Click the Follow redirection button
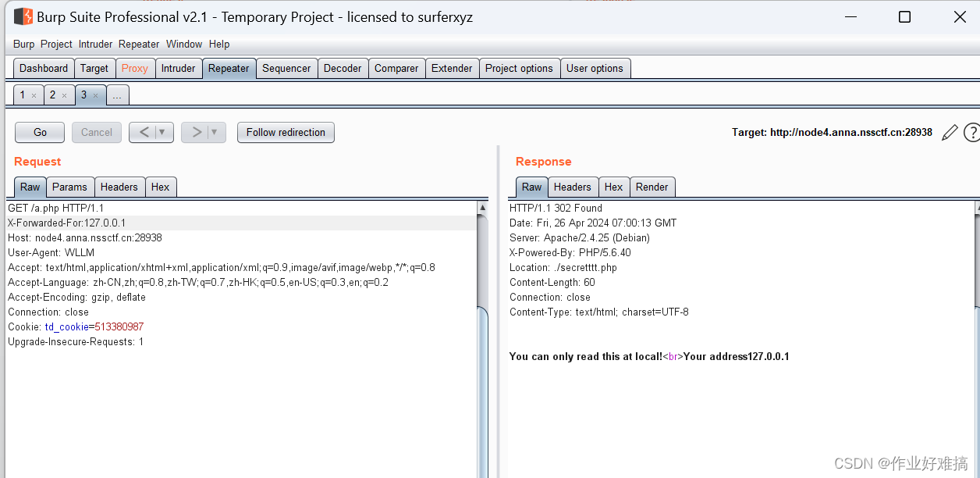Screen dimensions: 980x478 pos(286,132)
